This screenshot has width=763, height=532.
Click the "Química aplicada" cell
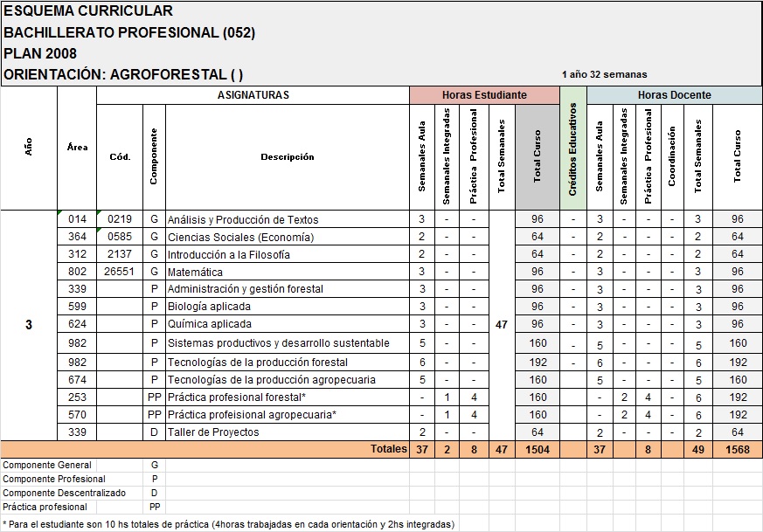[x=208, y=324]
